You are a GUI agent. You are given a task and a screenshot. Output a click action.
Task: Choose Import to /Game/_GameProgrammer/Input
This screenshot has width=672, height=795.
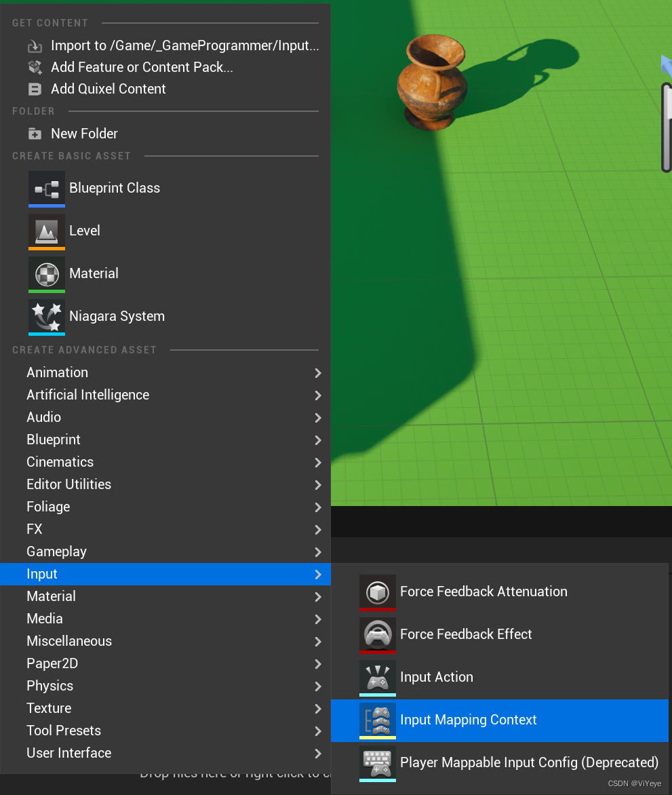(165, 46)
